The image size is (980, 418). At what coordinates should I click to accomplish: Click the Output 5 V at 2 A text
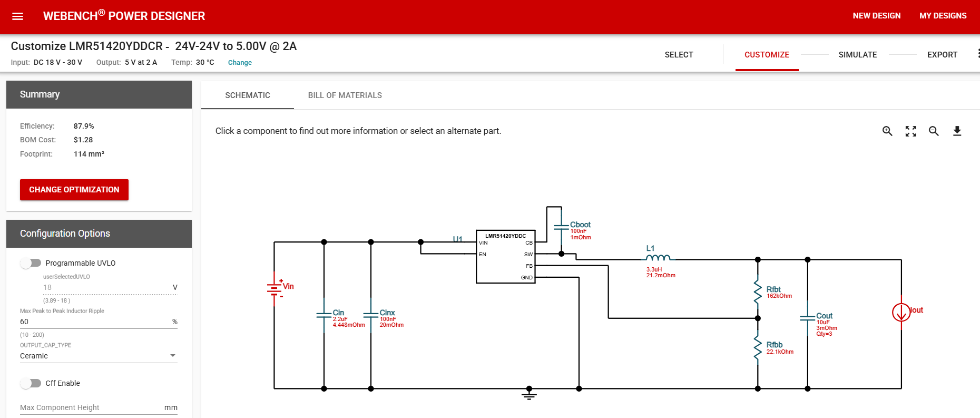point(126,63)
